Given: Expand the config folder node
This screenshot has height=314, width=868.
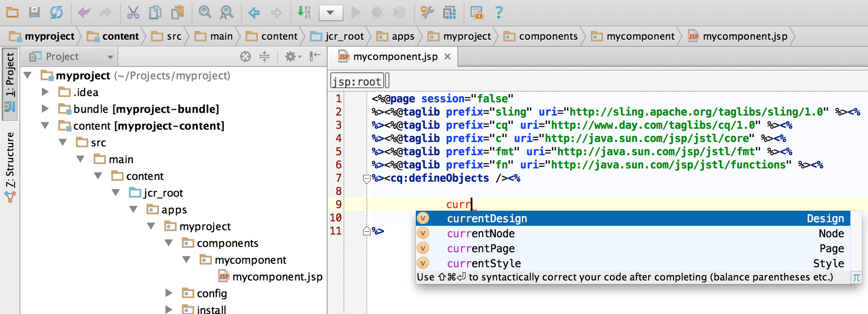Looking at the screenshot, I should (169, 293).
